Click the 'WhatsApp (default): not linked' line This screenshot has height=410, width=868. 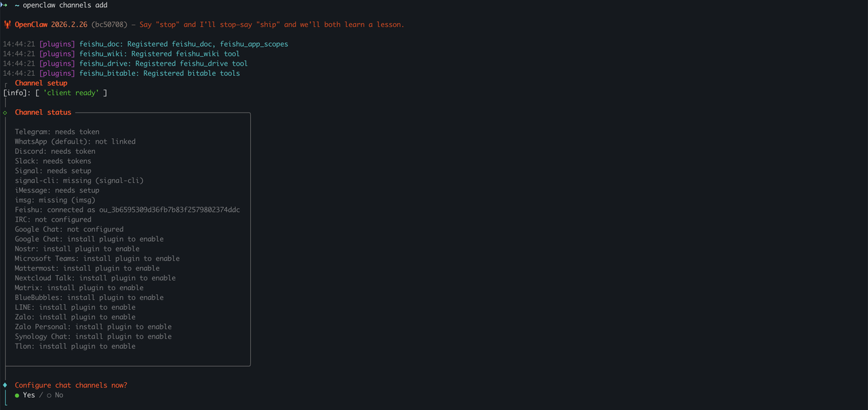click(75, 142)
